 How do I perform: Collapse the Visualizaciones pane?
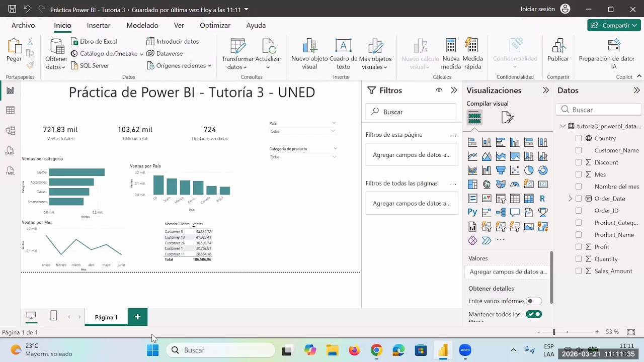pyautogui.click(x=545, y=90)
